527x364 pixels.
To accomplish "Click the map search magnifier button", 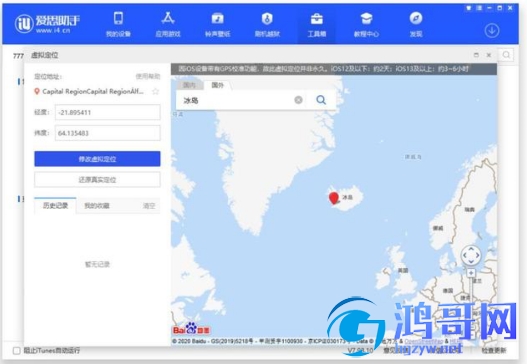I will 321,100.
